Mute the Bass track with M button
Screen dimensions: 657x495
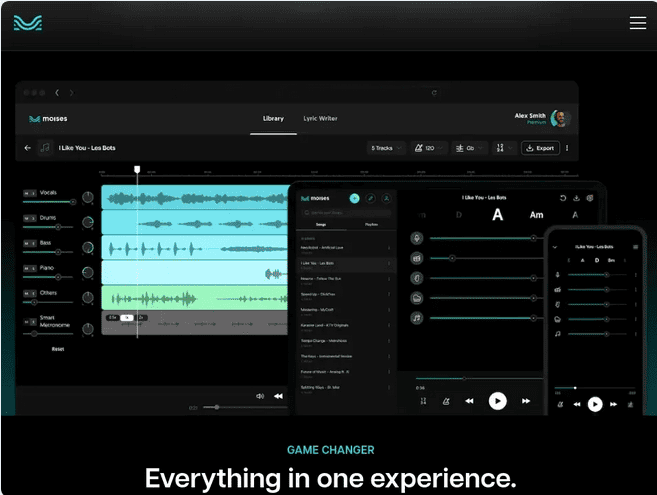[x=26, y=243]
